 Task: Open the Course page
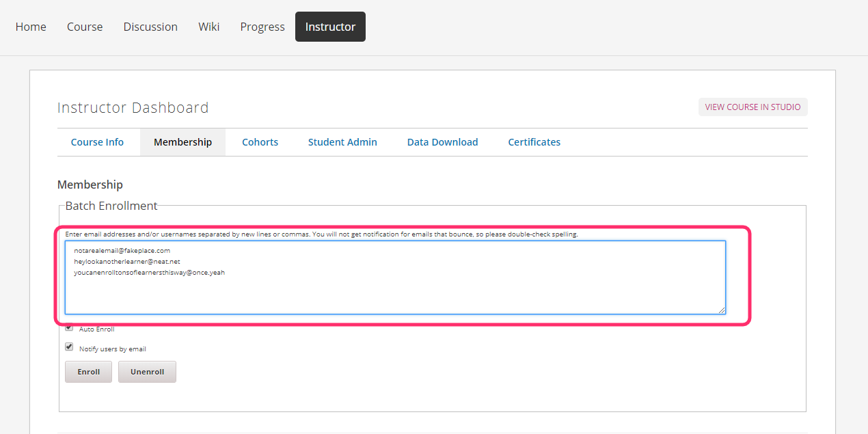[84, 27]
